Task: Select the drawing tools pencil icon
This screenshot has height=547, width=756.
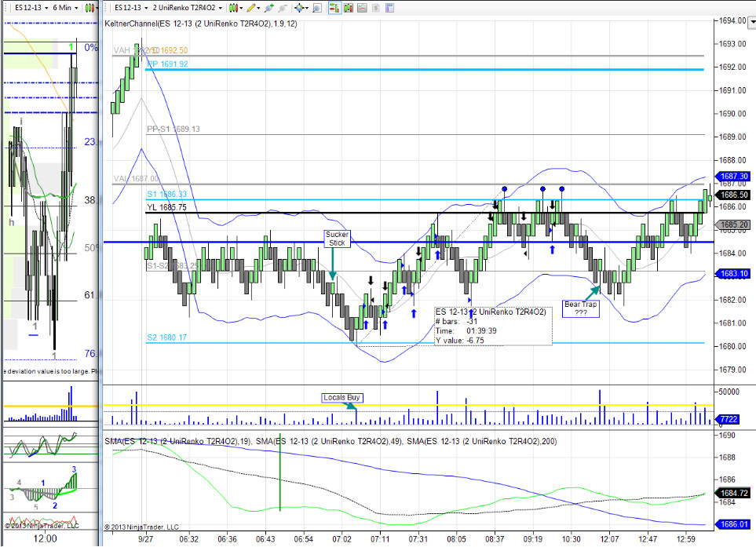Action: (x=250, y=8)
